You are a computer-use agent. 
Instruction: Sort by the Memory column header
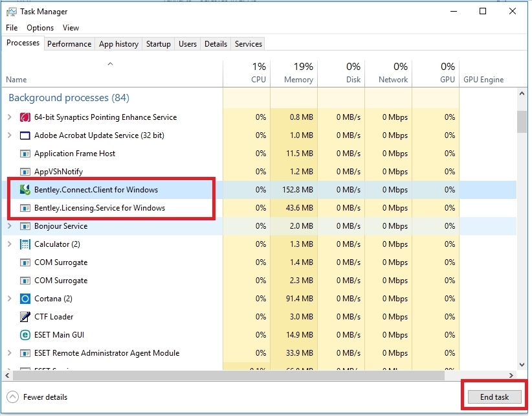click(x=294, y=73)
